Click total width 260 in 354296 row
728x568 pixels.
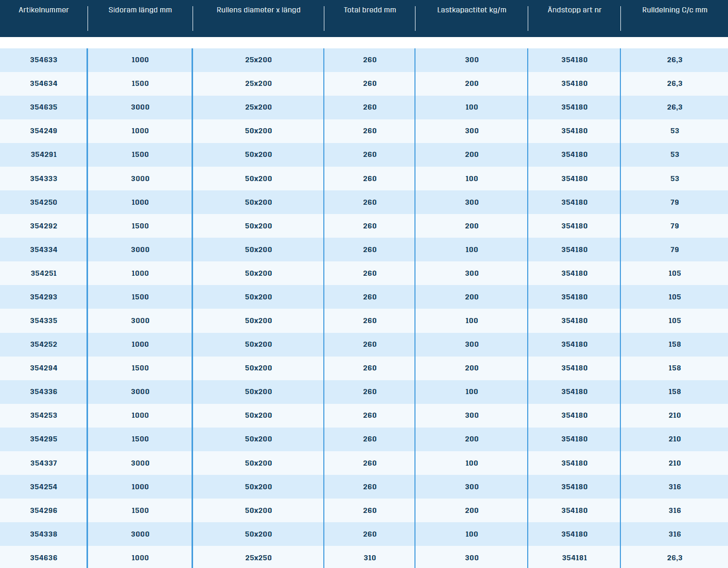[x=370, y=510]
